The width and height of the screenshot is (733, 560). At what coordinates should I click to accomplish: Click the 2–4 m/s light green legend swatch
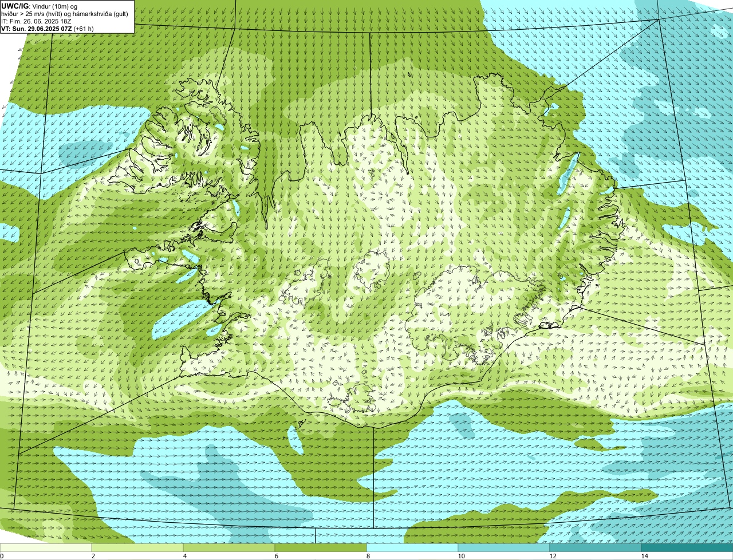137,548
